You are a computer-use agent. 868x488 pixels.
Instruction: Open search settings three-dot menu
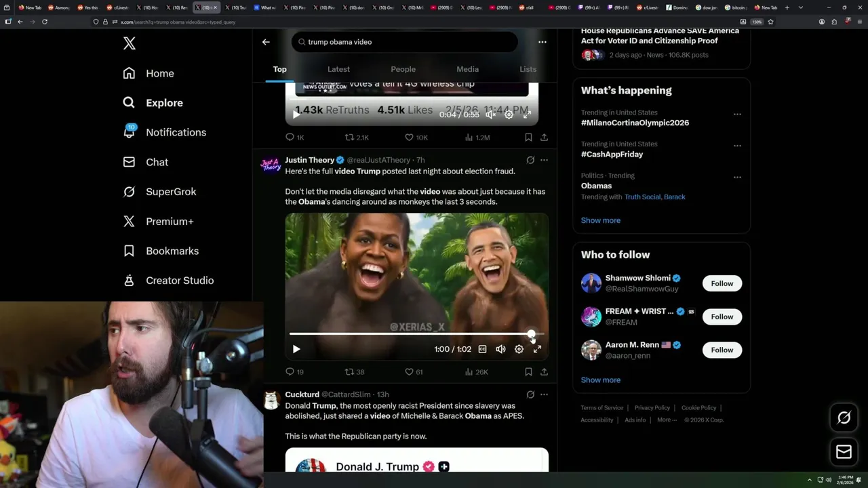pyautogui.click(x=542, y=42)
